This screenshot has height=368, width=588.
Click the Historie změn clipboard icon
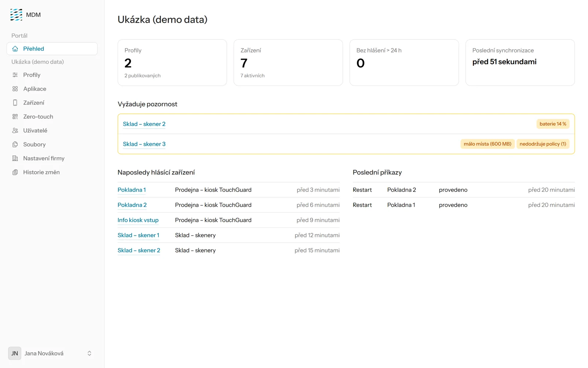[x=15, y=172]
